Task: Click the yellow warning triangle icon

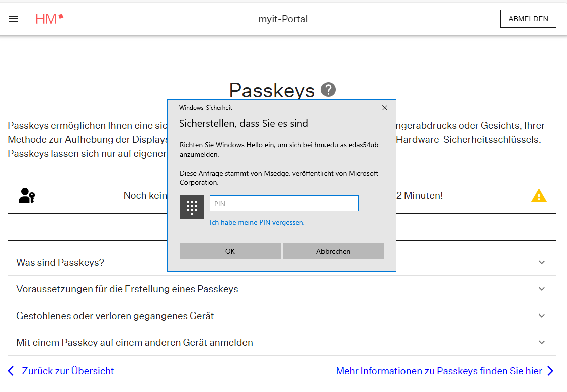Action: [539, 195]
